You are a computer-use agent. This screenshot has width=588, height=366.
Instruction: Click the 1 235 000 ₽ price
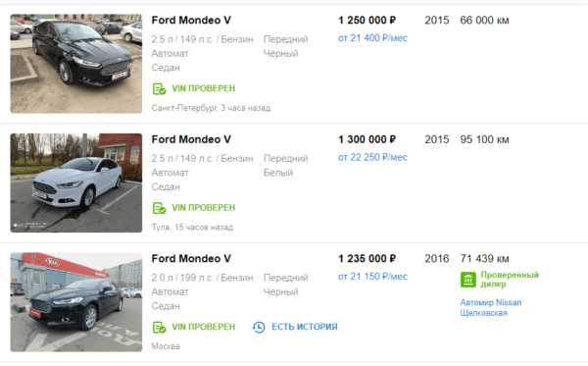pyautogui.click(x=367, y=259)
